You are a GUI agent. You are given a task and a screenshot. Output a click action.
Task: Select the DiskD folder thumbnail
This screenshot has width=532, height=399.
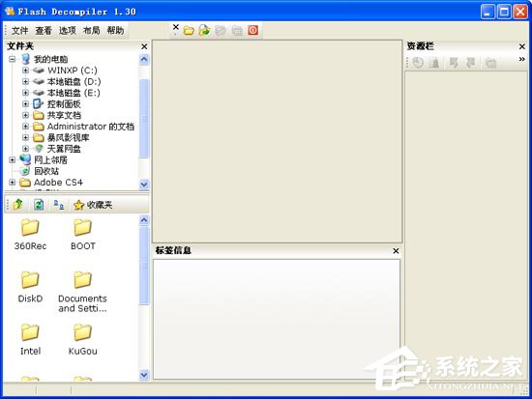(30, 287)
